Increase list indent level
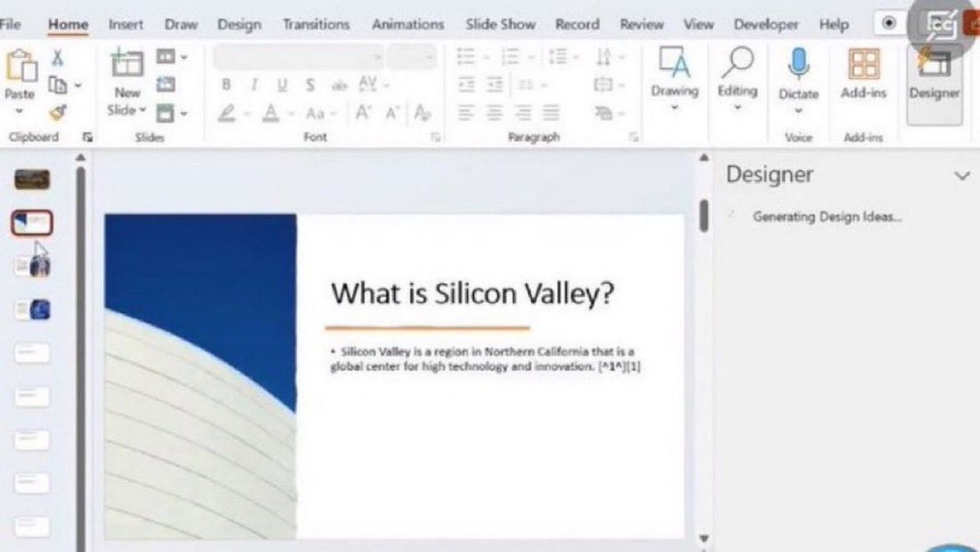Viewport: 980px width, 552px height. (x=494, y=85)
